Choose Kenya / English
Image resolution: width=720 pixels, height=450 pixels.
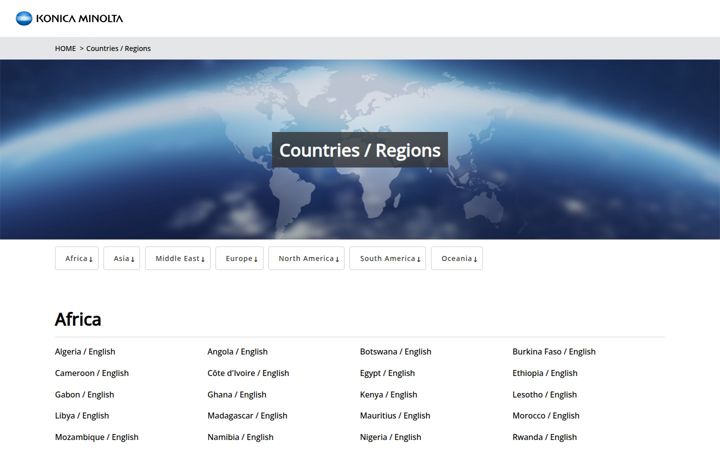coord(388,395)
